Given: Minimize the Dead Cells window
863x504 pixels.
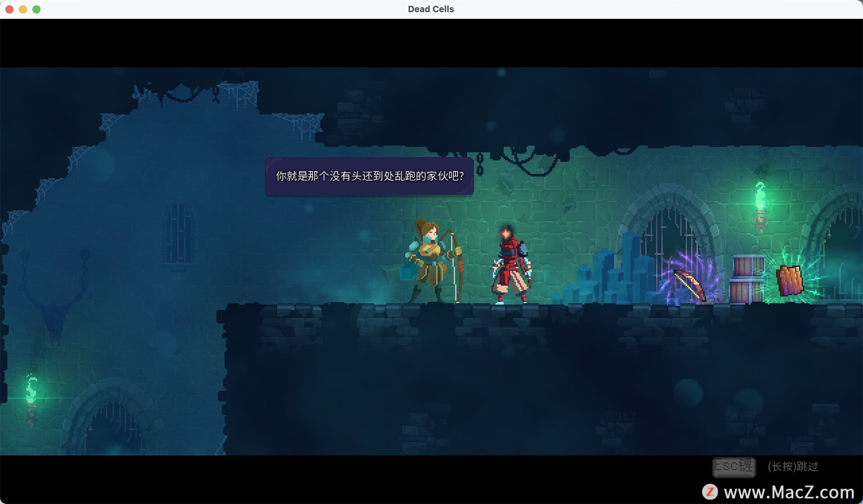Looking at the screenshot, I should tap(23, 9).
